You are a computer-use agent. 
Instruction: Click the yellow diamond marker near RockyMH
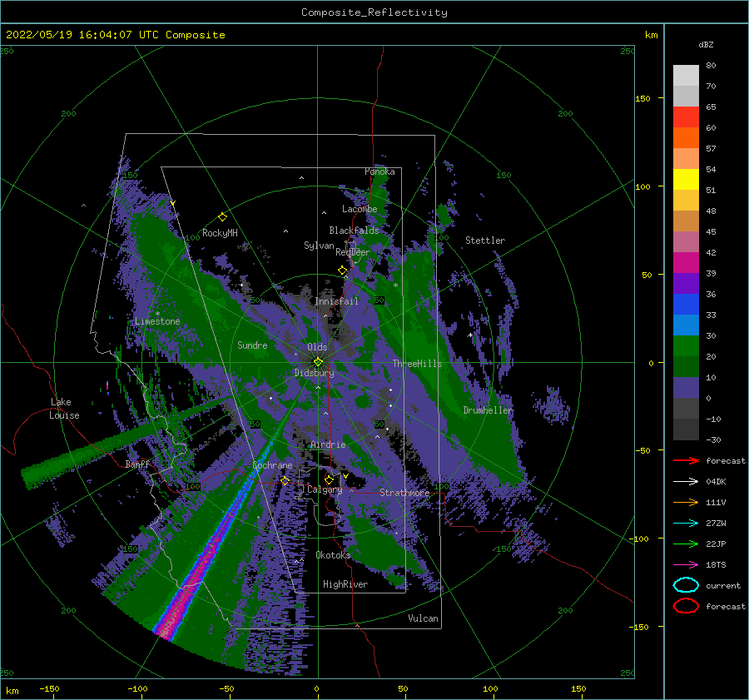[222, 217]
